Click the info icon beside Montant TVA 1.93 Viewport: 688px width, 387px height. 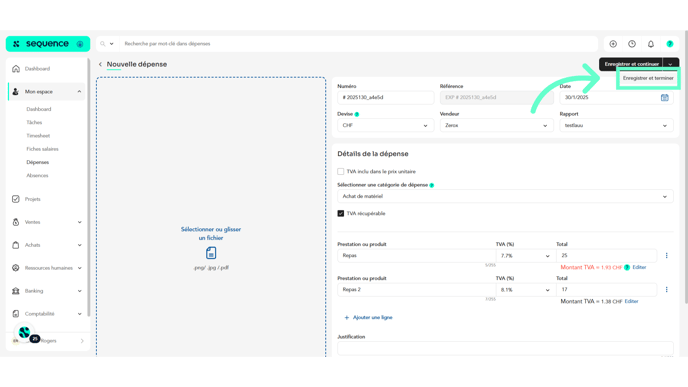pyautogui.click(x=627, y=267)
